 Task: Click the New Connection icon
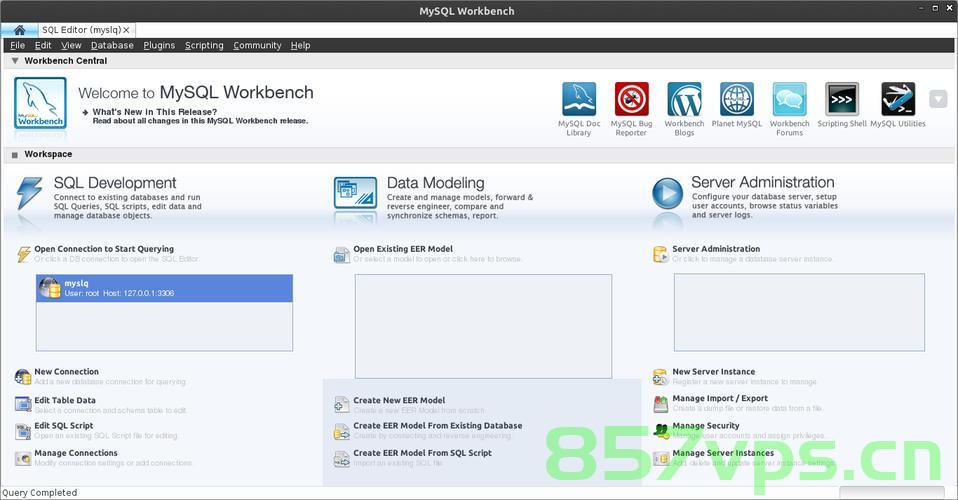coord(23,377)
